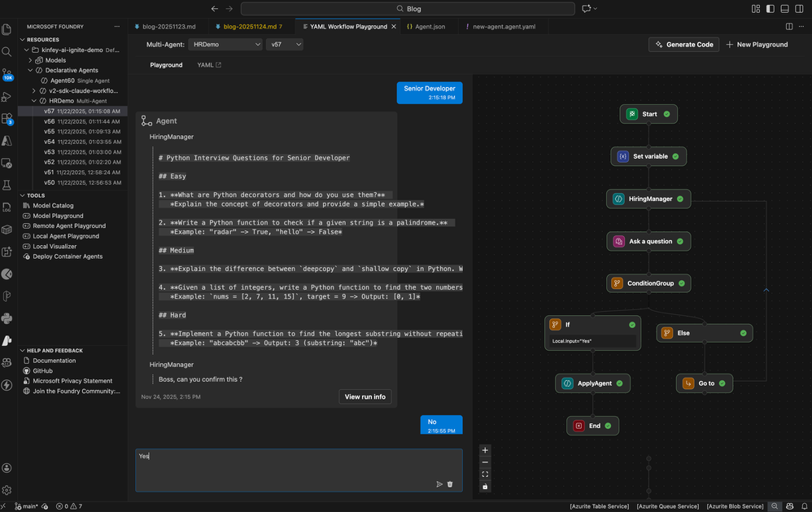
Task: Start a New Playground
Action: [757, 45]
